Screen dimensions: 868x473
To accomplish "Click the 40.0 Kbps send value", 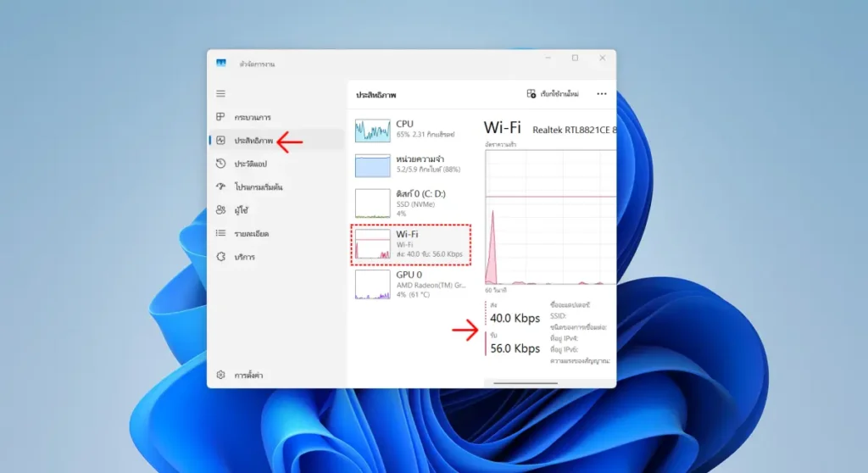I will (x=515, y=318).
